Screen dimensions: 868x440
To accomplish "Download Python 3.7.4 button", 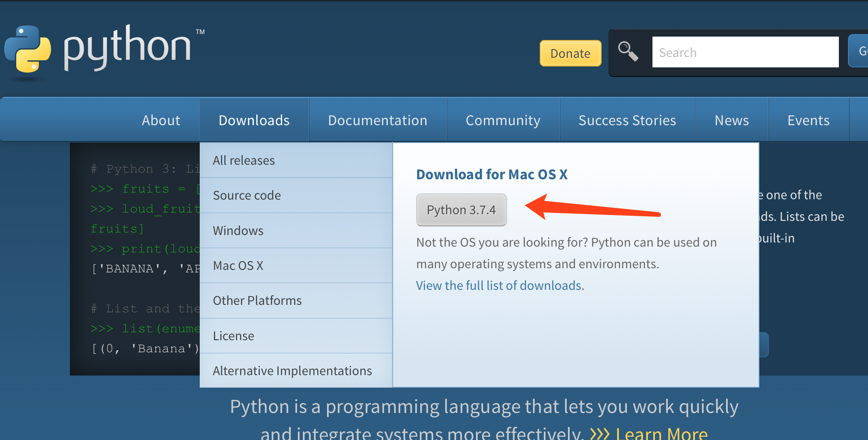I will click(461, 210).
